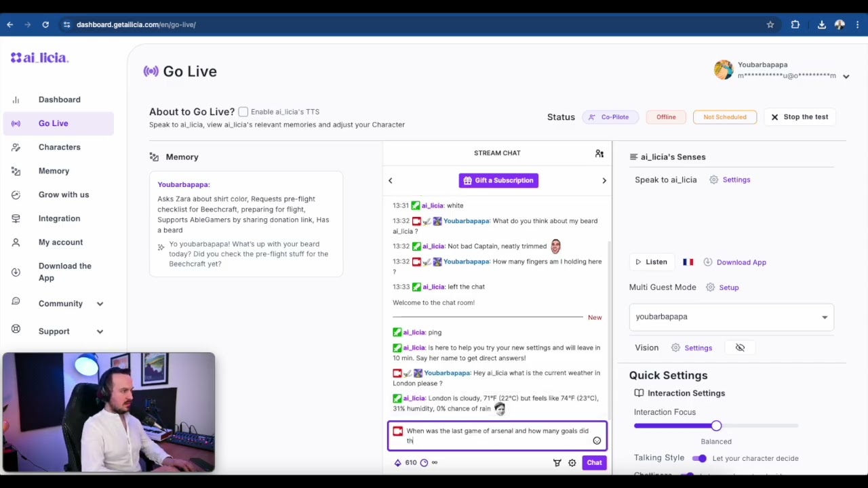Click the left chevron in stream chat
868x488 pixels.
point(390,180)
